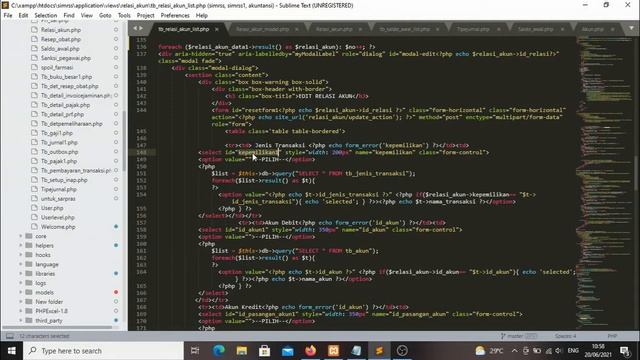
Task: Open XAMPP from the taskbar
Action: click(x=333, y=351)
